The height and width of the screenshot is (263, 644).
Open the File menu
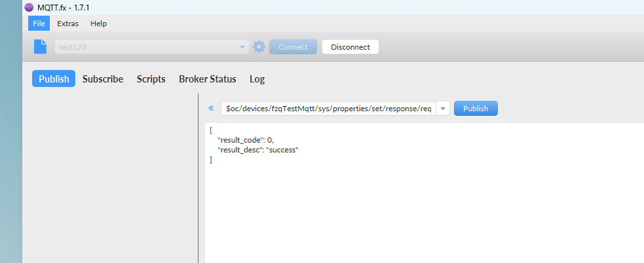[x=39, y=24]
